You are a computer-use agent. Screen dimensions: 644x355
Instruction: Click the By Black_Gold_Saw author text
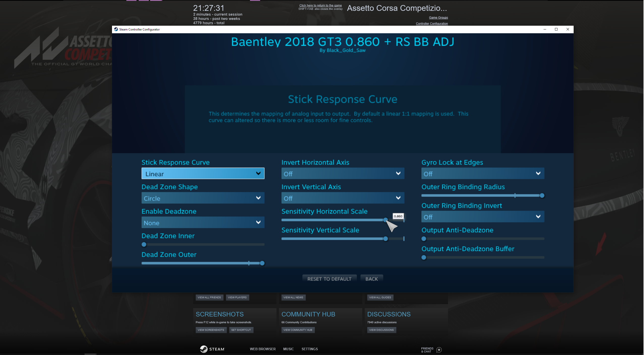pos(343,50)
